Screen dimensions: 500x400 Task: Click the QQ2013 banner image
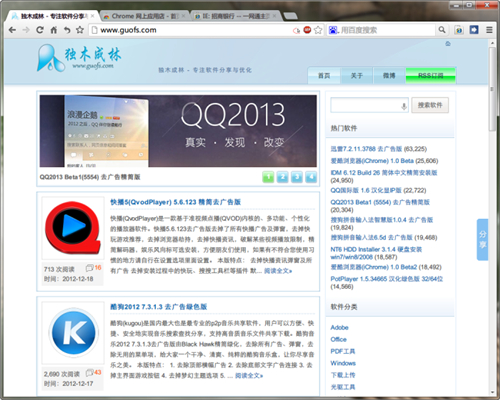[178, 131]
